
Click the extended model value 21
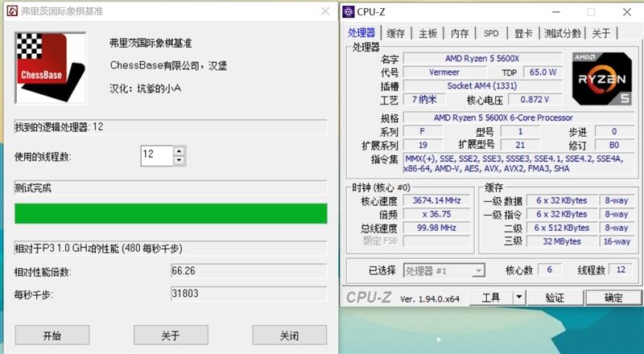tap(520, 145)
